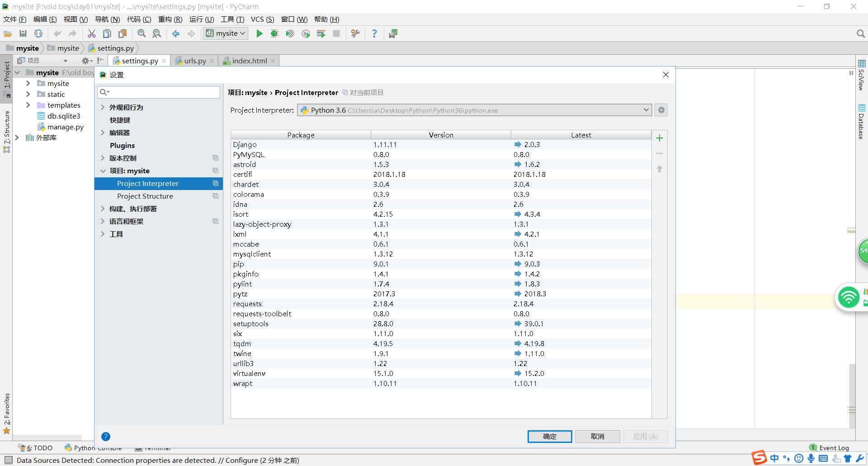Switch to the urls.py editor tab
The image size is (868, 466).
(195, 61)
